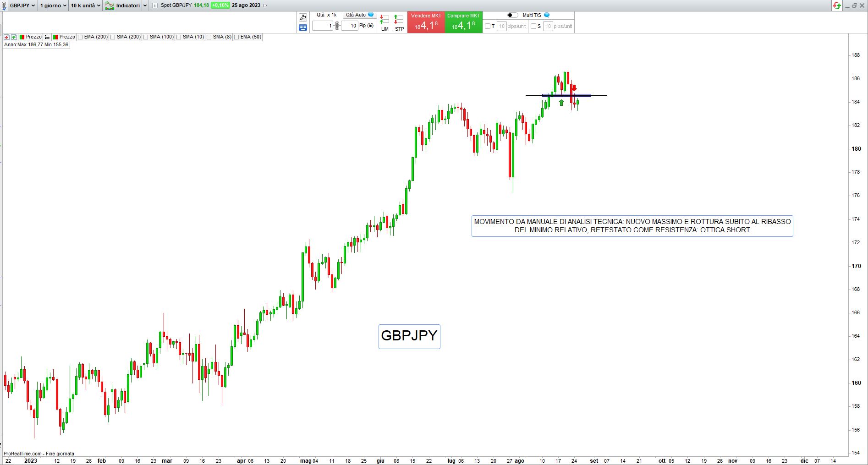Click the info icon beside Spot GBP/JPY

pyautogui.click(x=154, y=5)
